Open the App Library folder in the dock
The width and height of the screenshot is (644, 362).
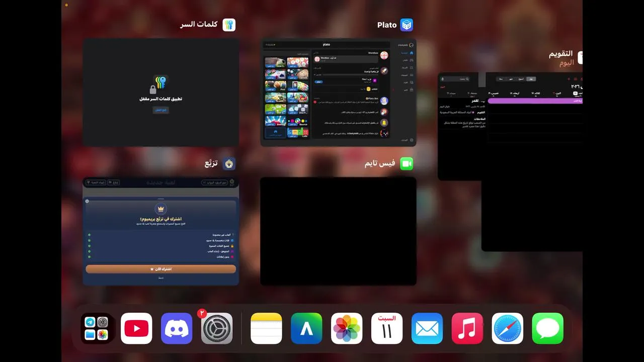point(97,328)
